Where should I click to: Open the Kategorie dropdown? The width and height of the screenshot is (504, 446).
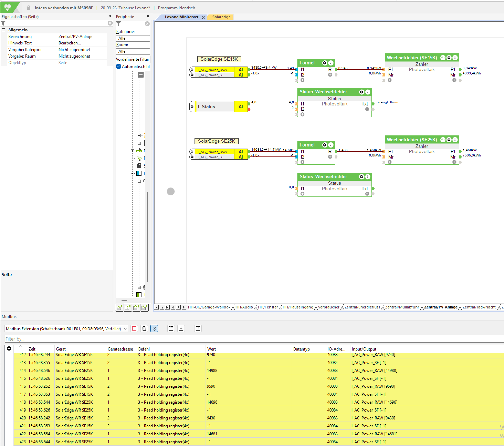click(133, 38)
